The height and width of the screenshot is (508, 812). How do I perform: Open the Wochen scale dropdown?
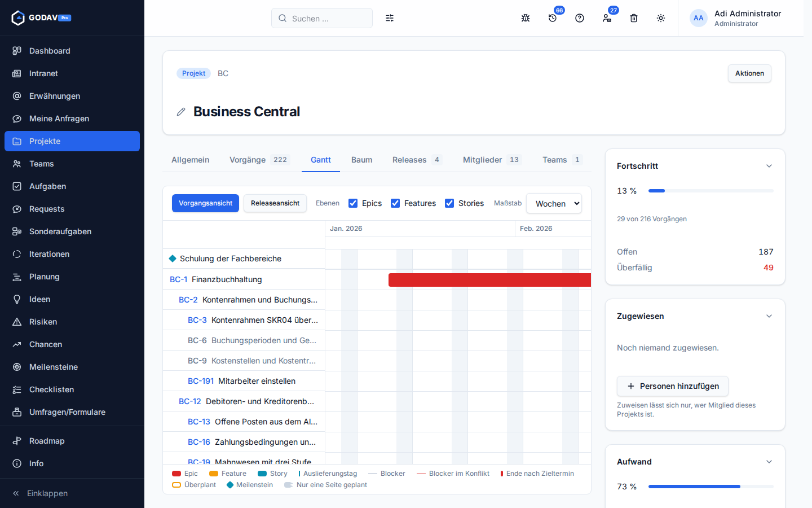click(x=554, y=204)
